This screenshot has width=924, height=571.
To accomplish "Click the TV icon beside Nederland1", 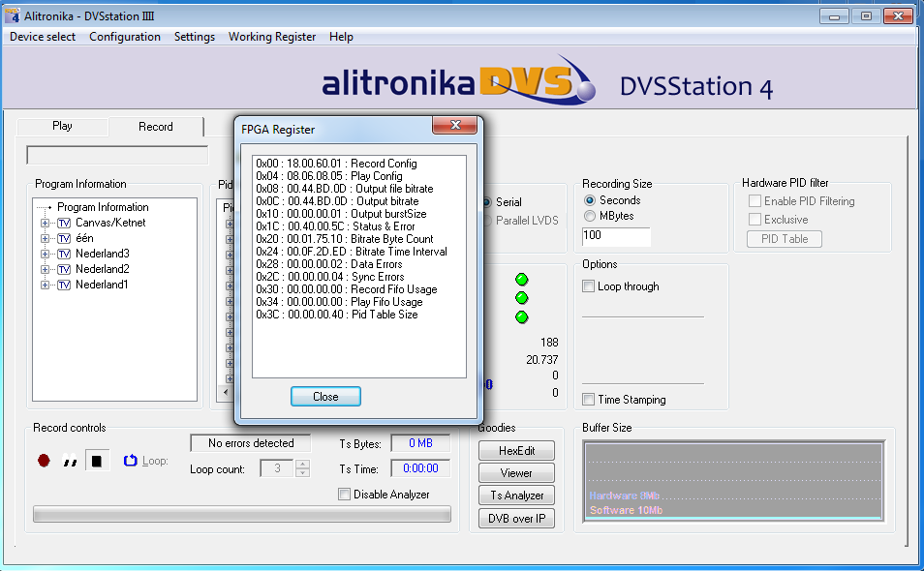I will point(64,285).
